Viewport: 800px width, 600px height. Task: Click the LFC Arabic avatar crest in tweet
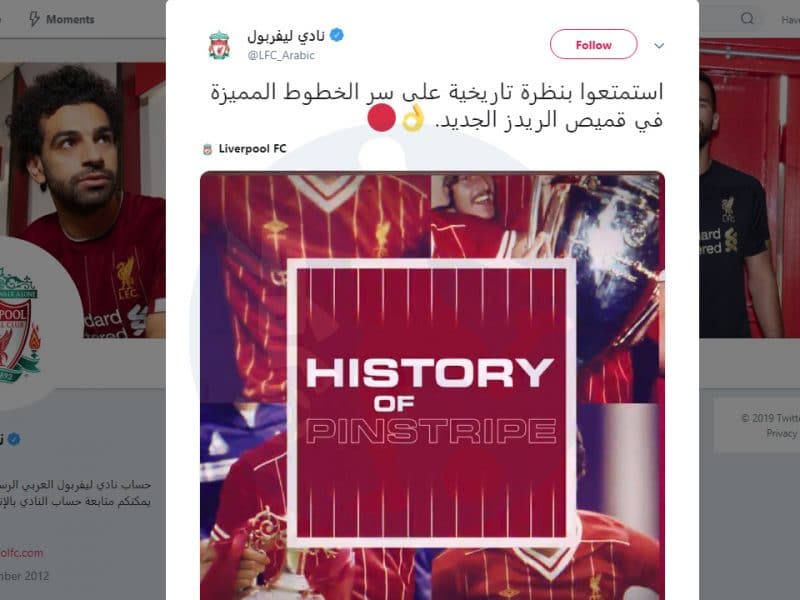219,45
